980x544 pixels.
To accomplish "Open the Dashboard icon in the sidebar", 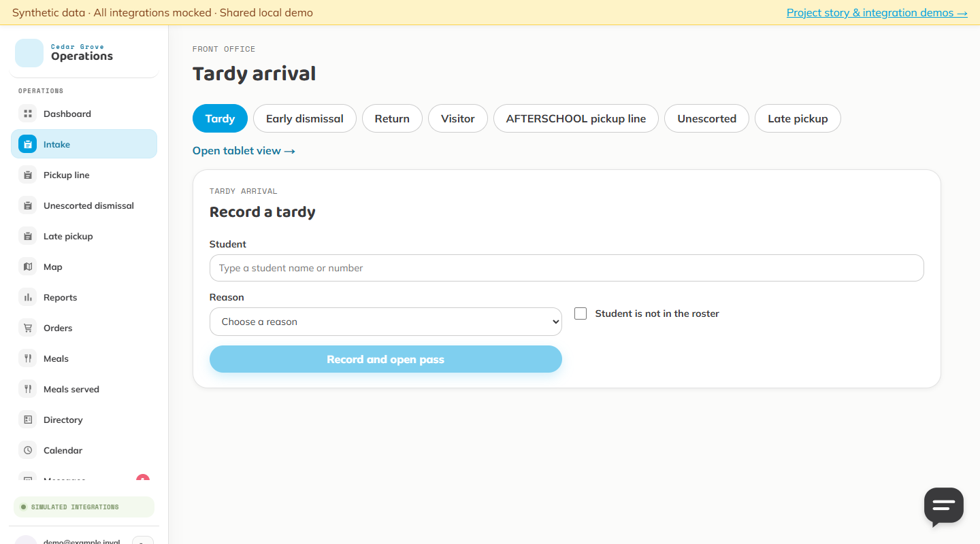I will pos(28,114).
